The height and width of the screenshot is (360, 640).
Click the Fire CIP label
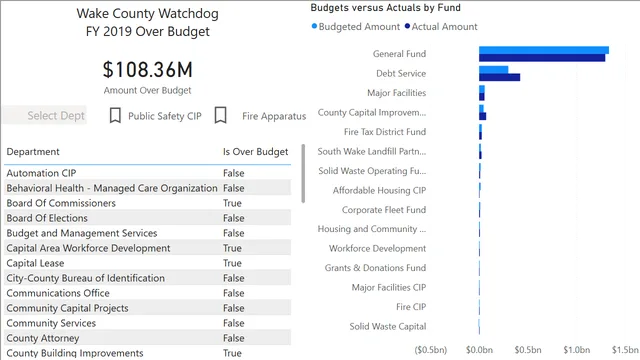click(x=411, y=307)
